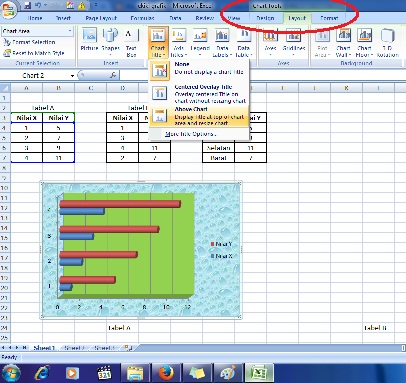Click Format Selection button
The image size is (406, 383).
pos(29,42)
